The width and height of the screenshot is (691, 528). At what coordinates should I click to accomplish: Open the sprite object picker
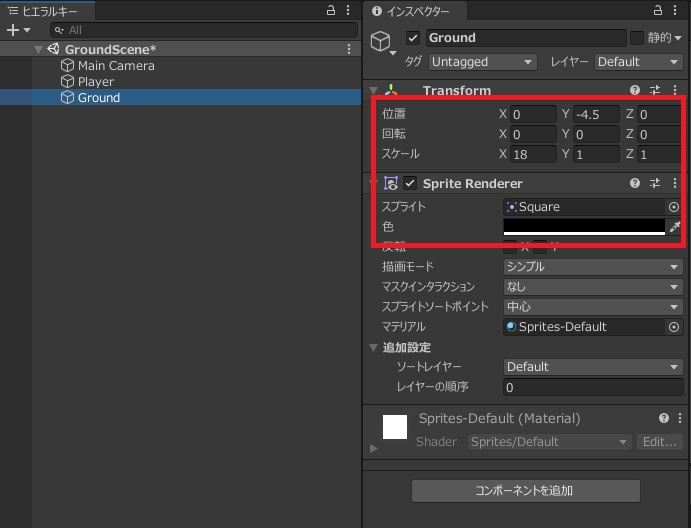674,207
